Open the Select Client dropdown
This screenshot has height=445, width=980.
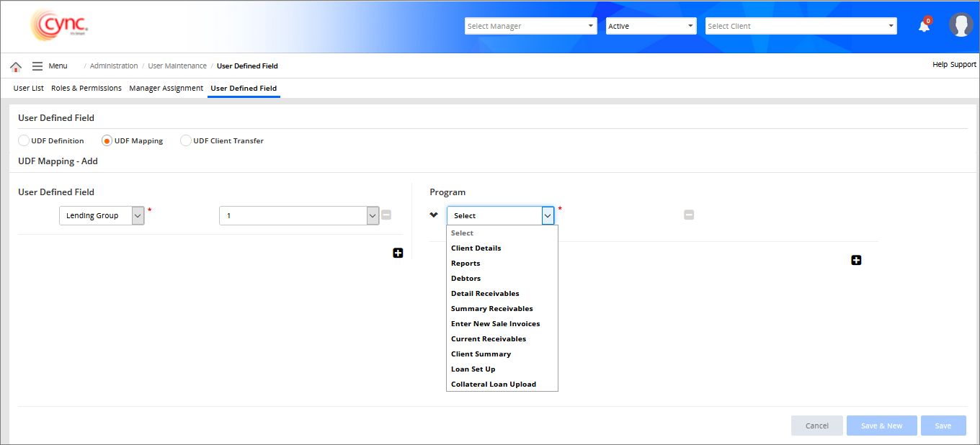coord(801,26)
